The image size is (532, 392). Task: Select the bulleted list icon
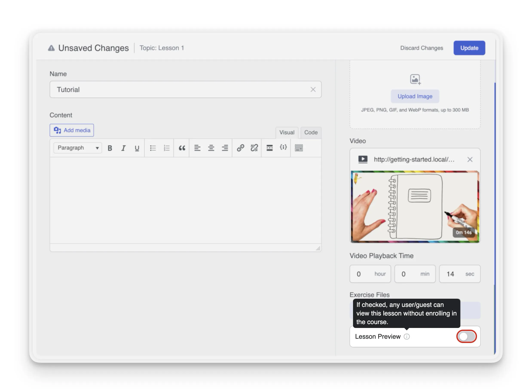tap(153, 148)
